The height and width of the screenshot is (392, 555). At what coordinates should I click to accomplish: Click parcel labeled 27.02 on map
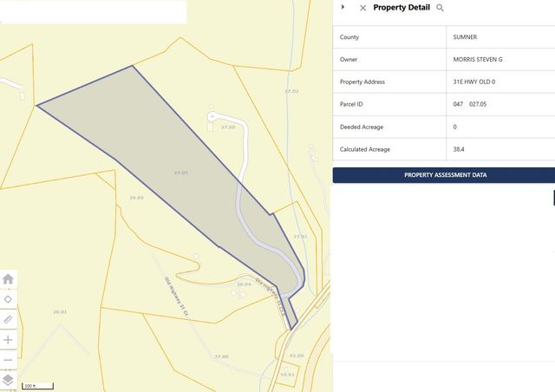click(x=291, y=91)
